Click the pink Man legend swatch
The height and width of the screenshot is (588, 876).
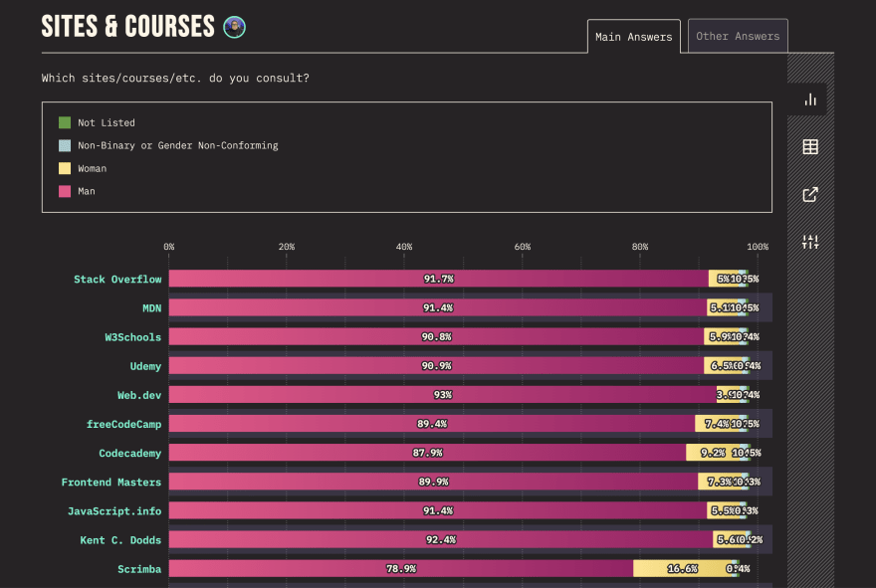[65, 191]
